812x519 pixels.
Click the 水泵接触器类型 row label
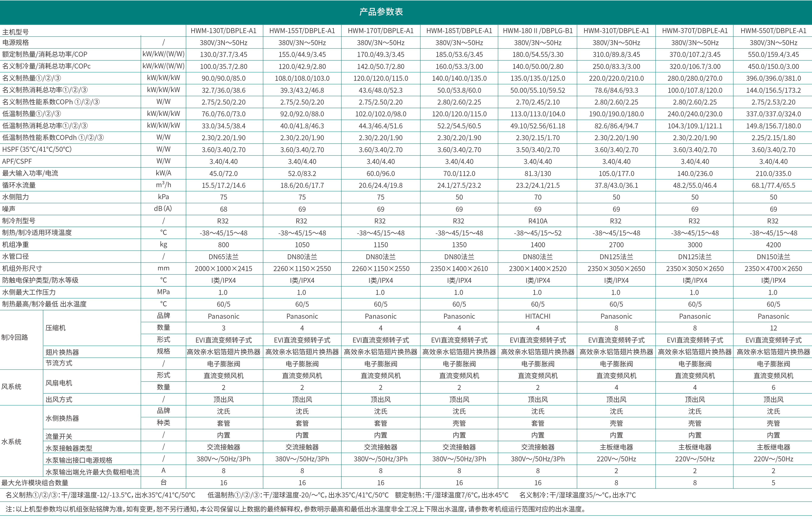pos(69,448)
